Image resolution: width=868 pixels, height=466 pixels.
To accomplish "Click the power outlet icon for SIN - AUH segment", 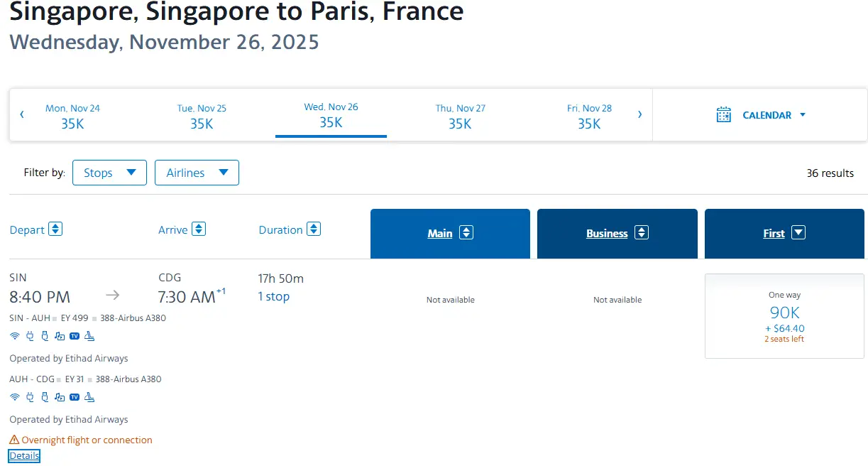I will pyautogui.click(x=30, y=336).
